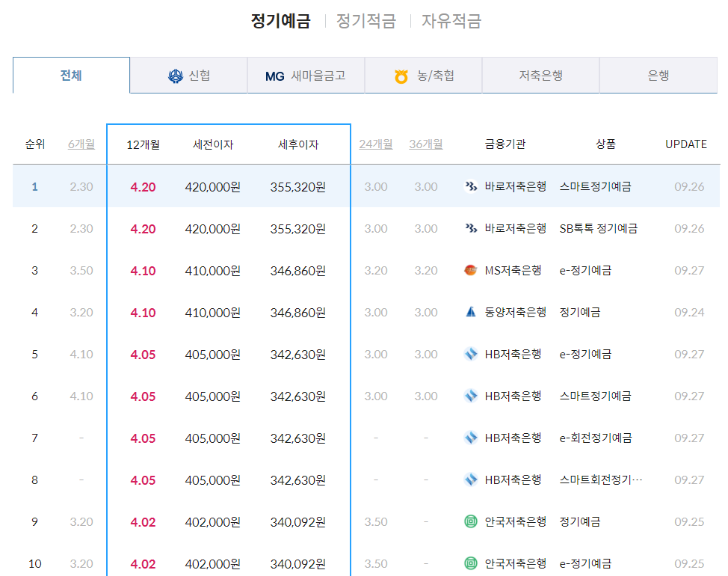Viewport: 728px width, 576px height.
Task: Switch to 정기적금 product category
Action: pos(365,21)
